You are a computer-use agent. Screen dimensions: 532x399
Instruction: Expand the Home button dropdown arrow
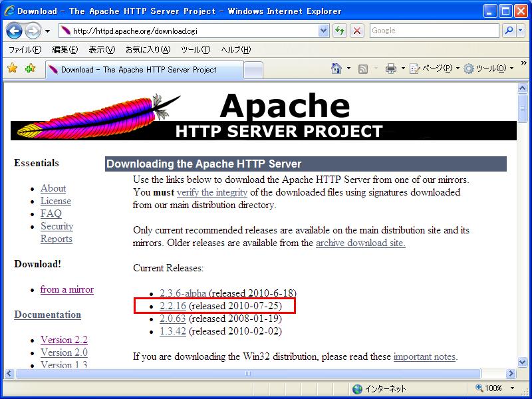(348, 69)
